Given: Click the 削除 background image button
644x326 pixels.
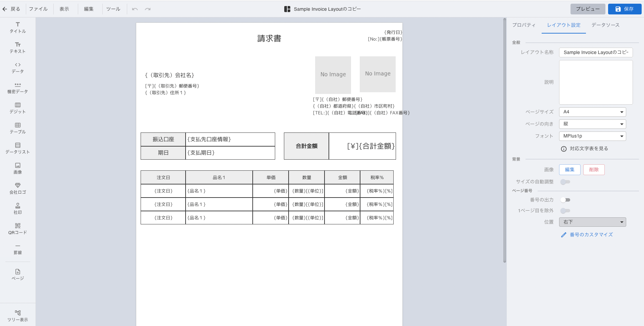Looking at the screenshot, I should coord(594,170).
